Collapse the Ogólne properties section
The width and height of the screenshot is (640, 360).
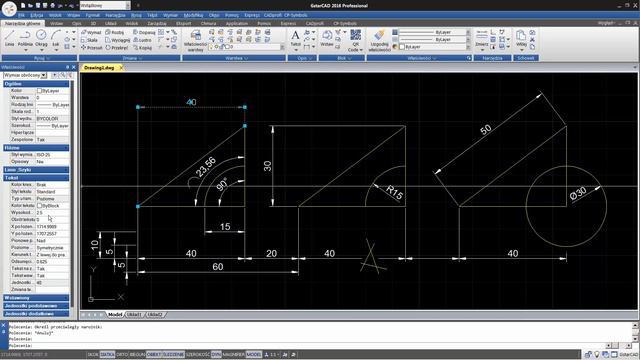click(36, 84)
